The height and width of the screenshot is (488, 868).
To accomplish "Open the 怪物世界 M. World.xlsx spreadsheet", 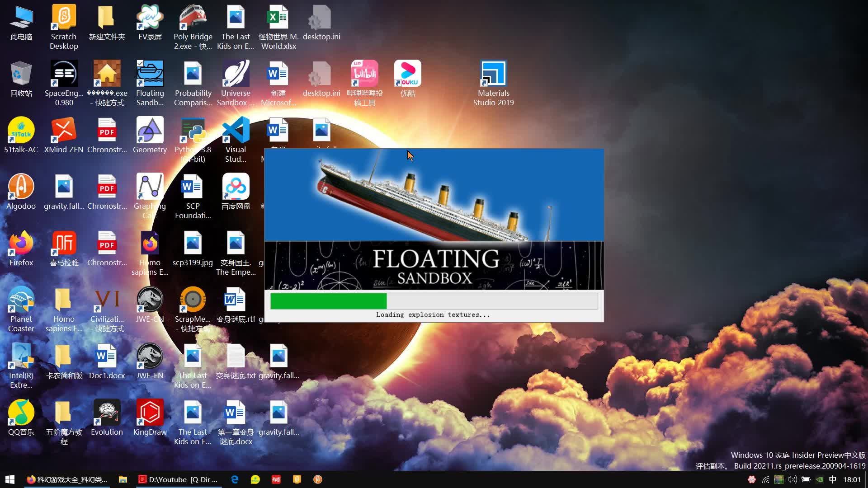I will coord(278,27).
